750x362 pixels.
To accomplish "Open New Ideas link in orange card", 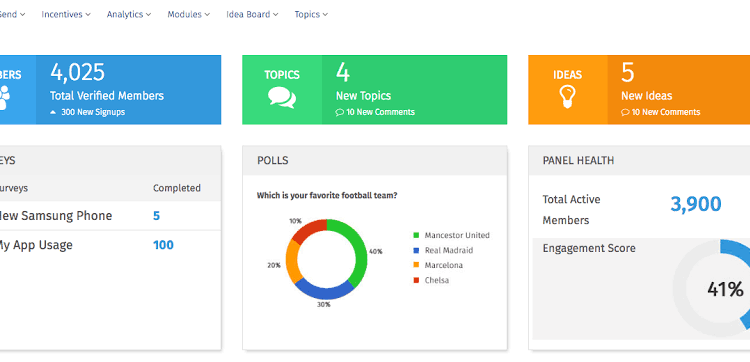I will [647, 96].
